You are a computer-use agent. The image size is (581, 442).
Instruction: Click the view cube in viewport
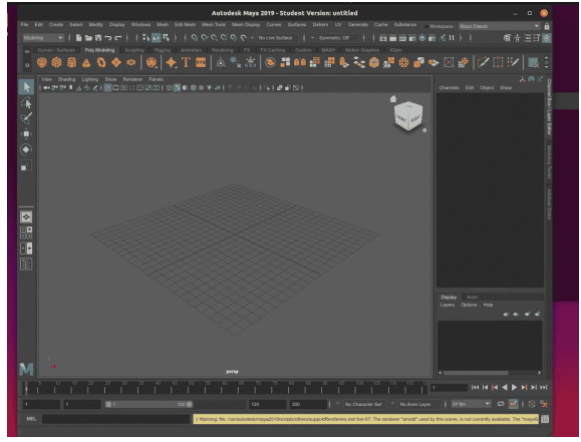(408, 115)
